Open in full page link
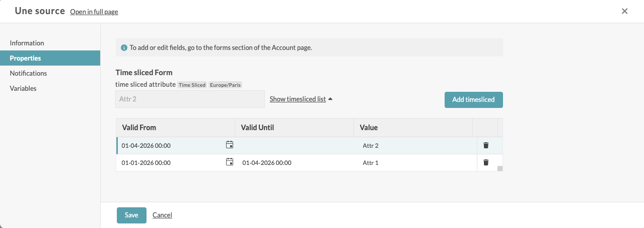This screenshot has width=644, height=228. [94, 12]
